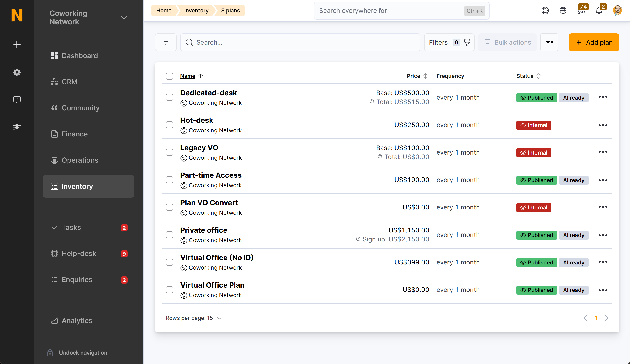Open row actions for Legacy VO
The image size is (630, 364).
[603, 152]
